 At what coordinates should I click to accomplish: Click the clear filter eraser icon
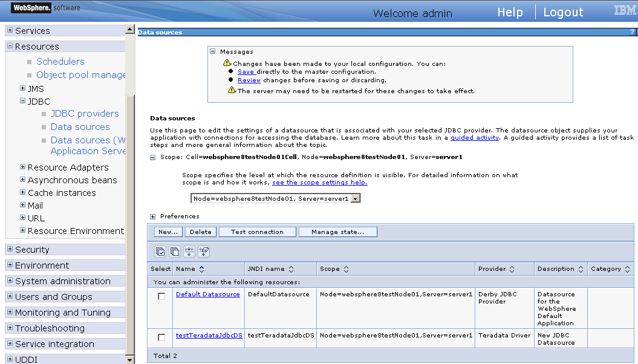point(204,252)
